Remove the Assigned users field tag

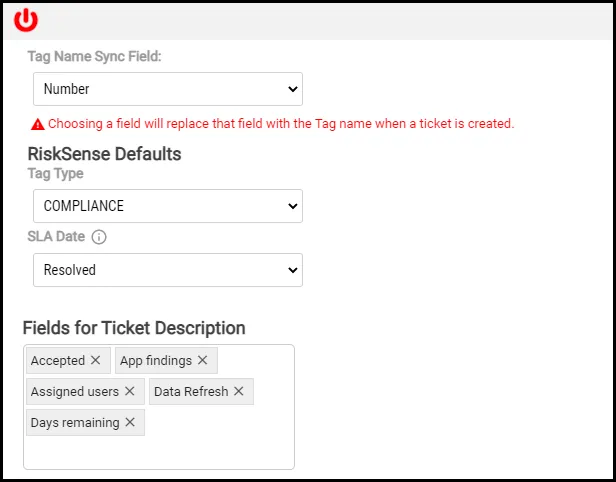(x=130, y=391)
